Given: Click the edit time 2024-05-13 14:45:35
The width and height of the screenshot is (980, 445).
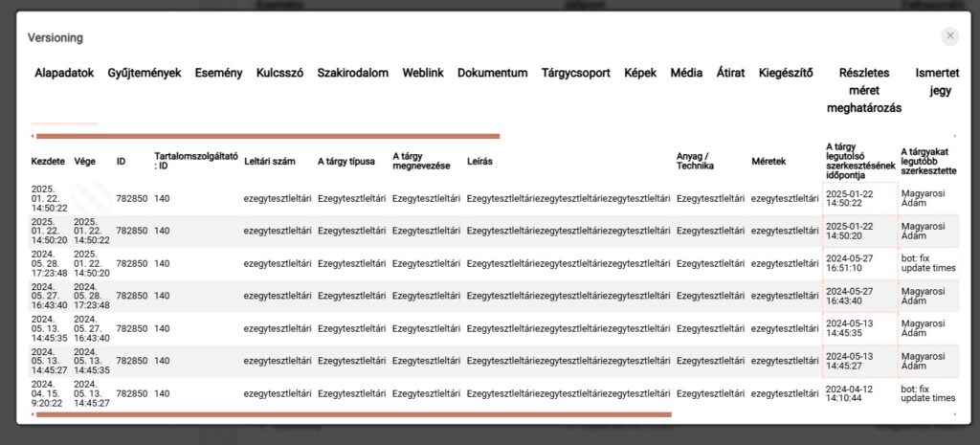Looking at the screenshot, I should (850, 329).
